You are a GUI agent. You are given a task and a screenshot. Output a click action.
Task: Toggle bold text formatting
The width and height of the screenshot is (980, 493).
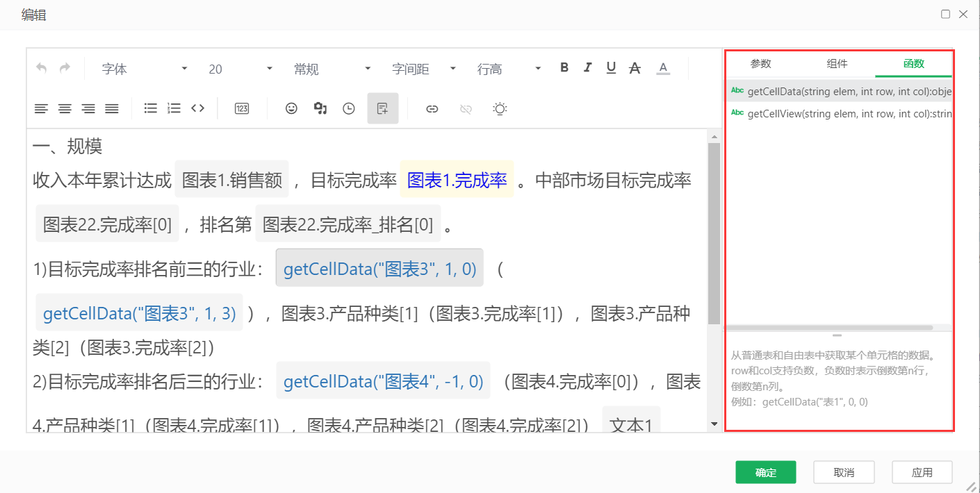[x=564, y=67]
